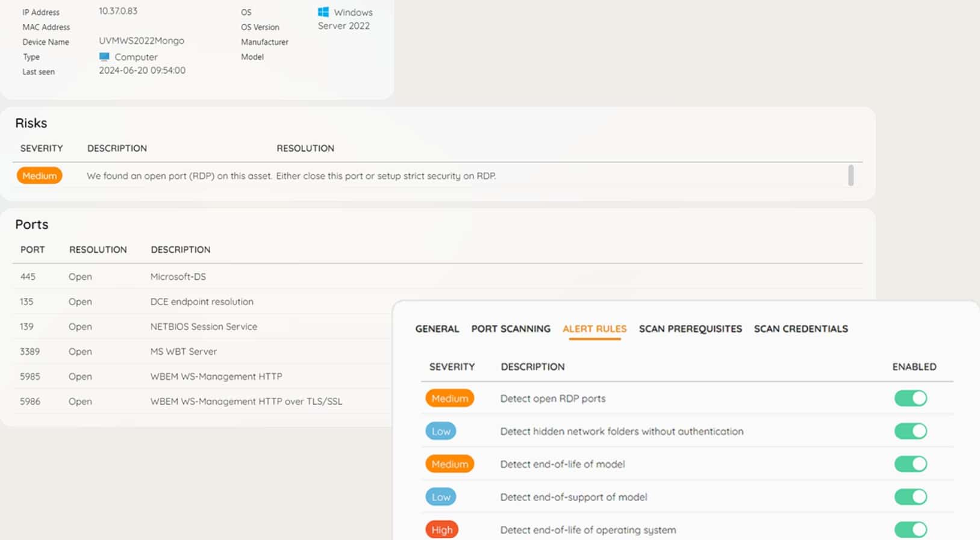Click SEVERITY column header in Risks
This screenshot has width=980, height=540.
tap(42, 148)
